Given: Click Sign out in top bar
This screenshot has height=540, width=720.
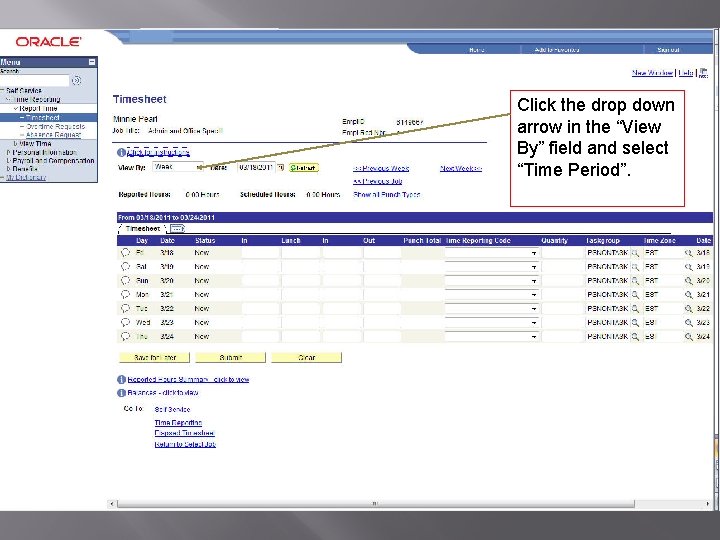Looking at the screenshot, I should (668, 50).
